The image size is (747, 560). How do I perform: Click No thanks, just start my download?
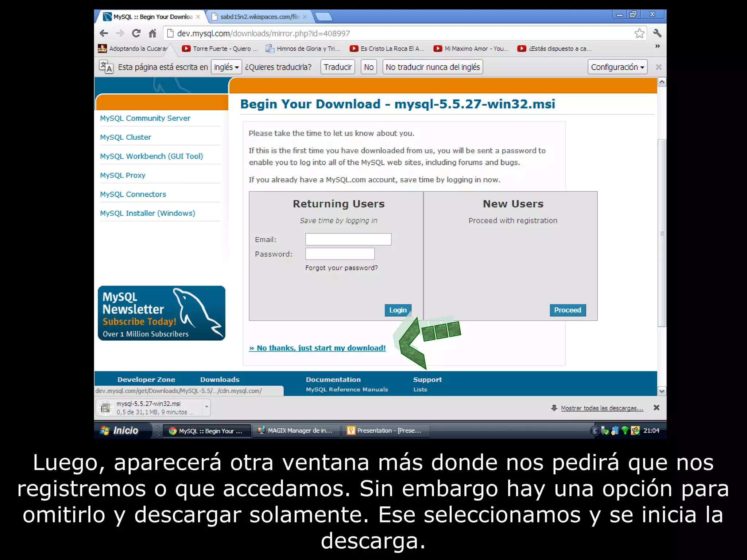317,348
